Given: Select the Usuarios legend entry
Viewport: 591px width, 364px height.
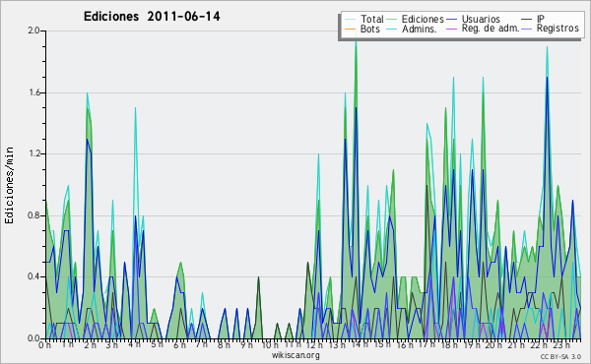Looking at the screenshot, I should coord(474,19).
